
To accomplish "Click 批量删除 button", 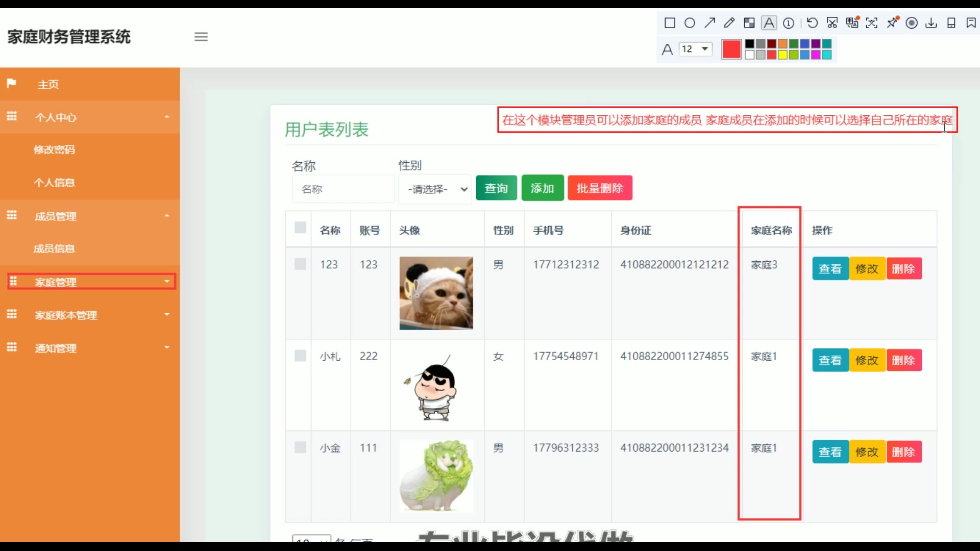I will (600, 188).
